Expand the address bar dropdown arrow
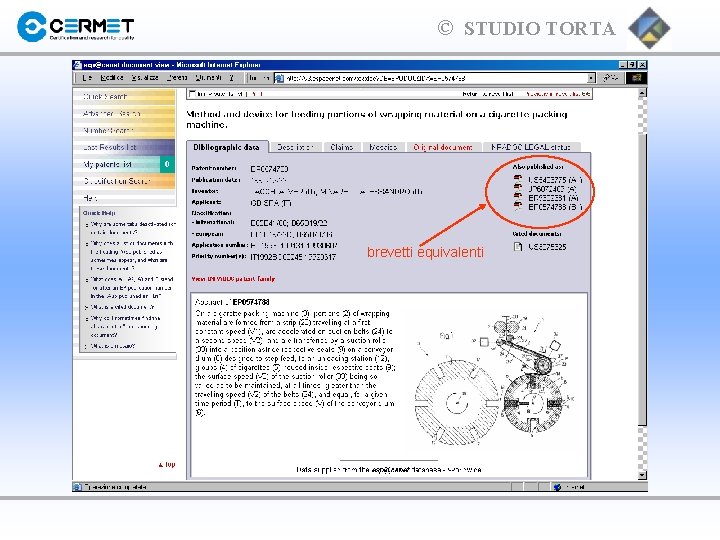Image resolution: width=720 pixels, height=540 pixels. click(591, 79)
